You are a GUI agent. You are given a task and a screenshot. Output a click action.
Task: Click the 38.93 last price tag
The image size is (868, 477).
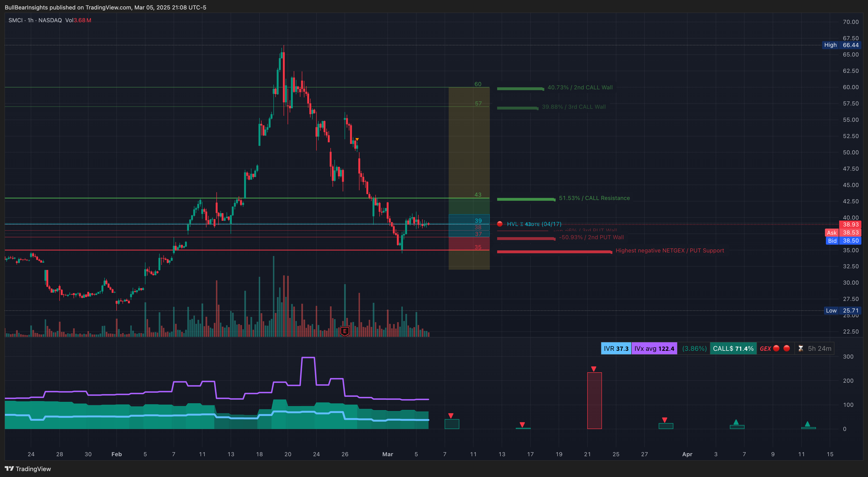pos(850,225)
